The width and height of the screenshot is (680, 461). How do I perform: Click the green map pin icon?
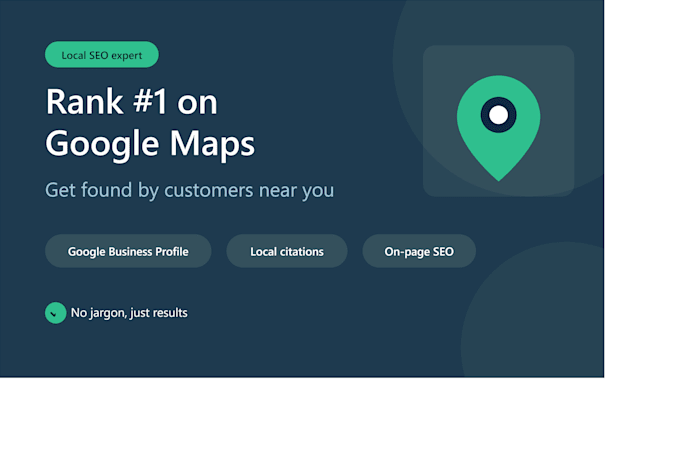(498, 128)
